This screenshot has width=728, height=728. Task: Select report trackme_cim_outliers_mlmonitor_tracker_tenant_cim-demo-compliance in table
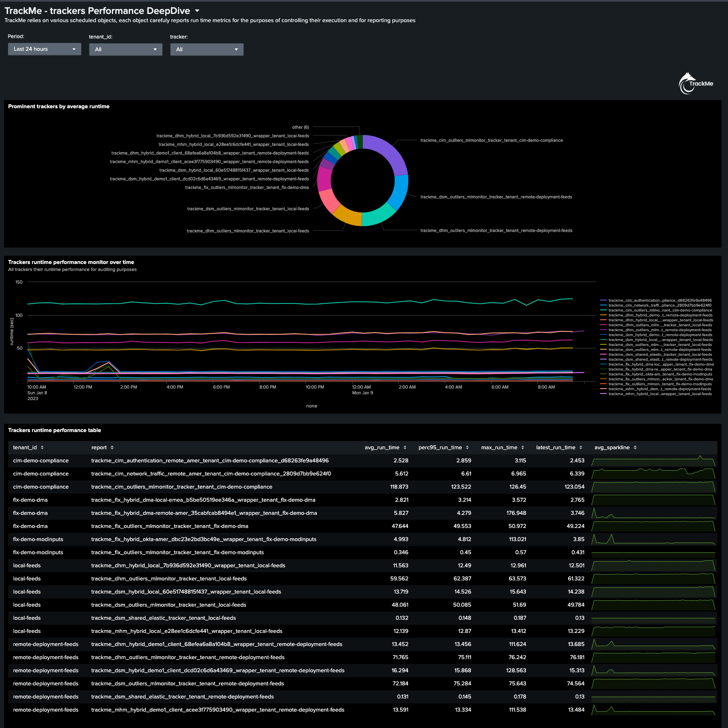182,487
